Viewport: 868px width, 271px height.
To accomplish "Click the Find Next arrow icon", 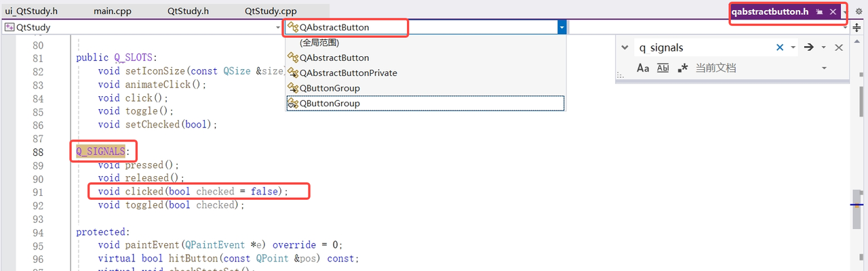I will 808,47.
